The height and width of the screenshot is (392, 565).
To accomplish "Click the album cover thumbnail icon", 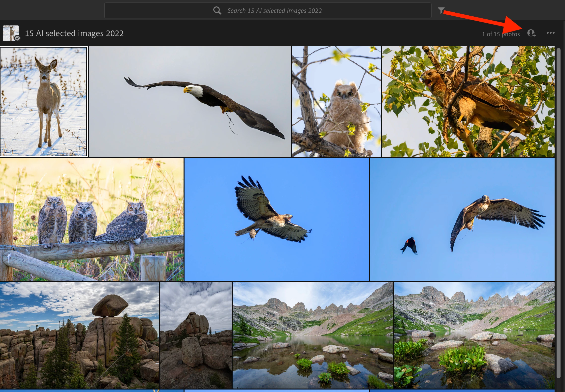I will [11, 33].
